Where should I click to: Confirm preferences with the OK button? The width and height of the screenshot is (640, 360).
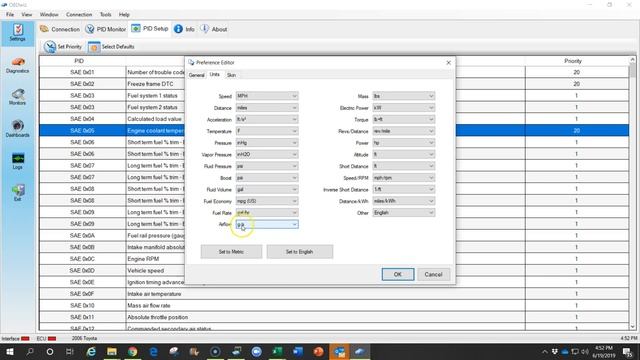pos(398,274)
